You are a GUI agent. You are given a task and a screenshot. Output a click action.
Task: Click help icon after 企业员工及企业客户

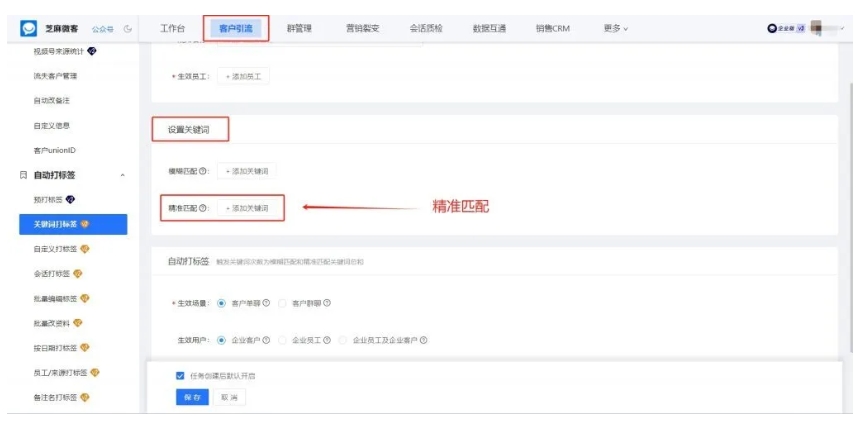[424, 340]
